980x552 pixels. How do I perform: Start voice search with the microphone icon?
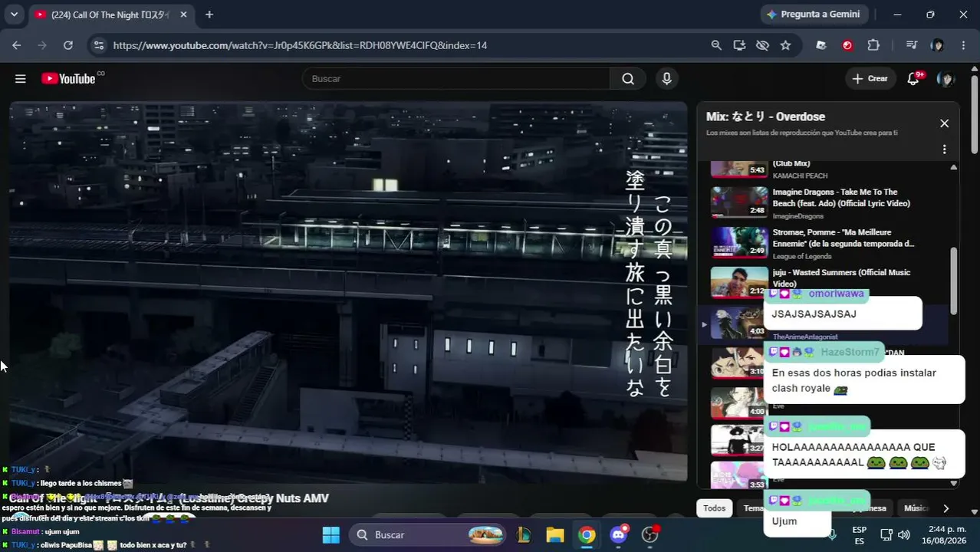pos(666,78)
